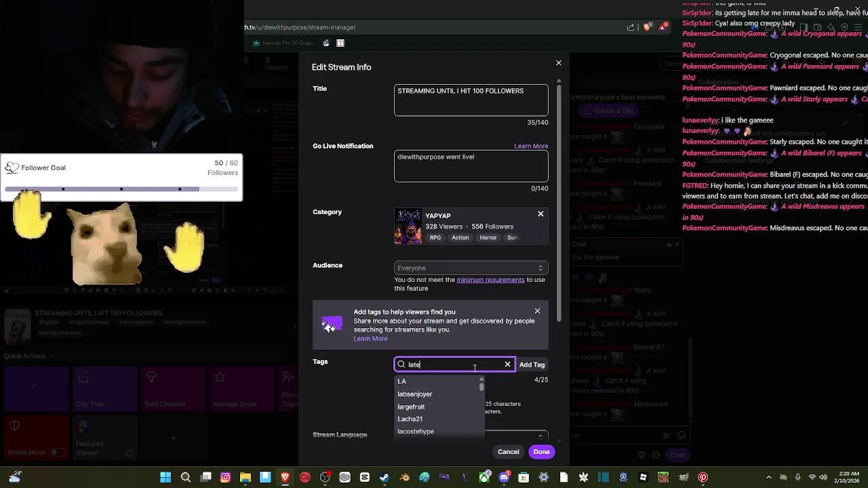868x488 pixels.
Task: Close the Edit Stream Info dialog
Action: 559,63
